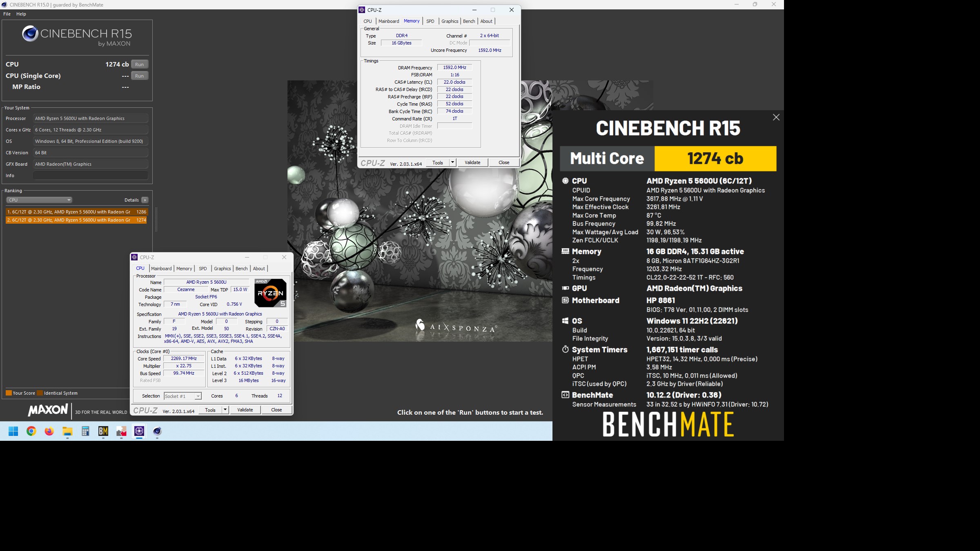980x551 pixels.
Task: Click Tools button in upper CPU-Z window
Action: point(438,162)
